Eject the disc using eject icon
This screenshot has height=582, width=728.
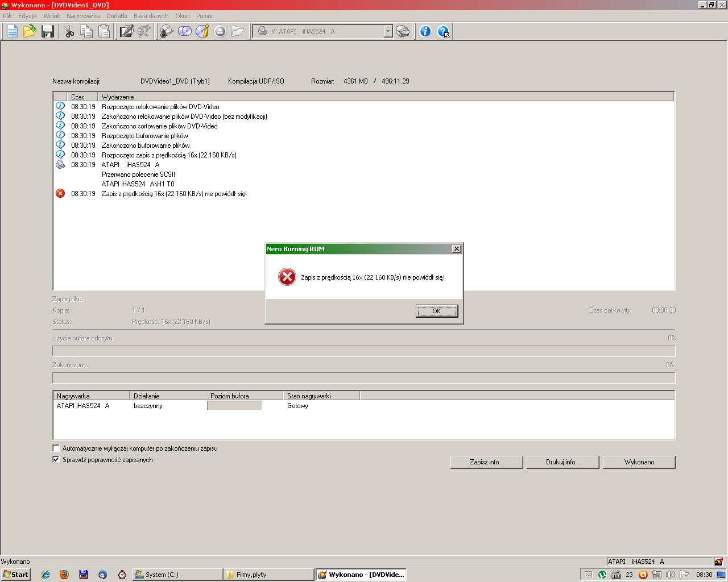click(x=220, y=31)
